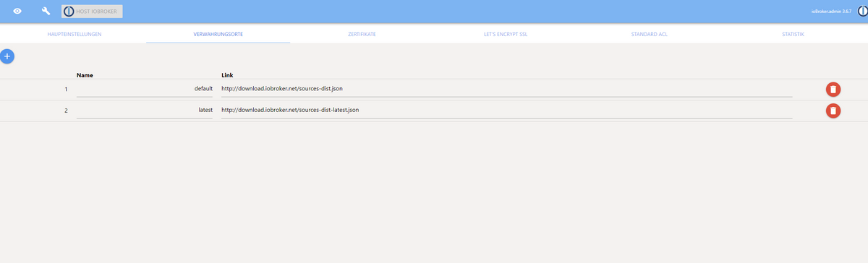Edit the sources-dist.json link field
Viewport: 868px width, 263px height.
(x=506, y=89)
